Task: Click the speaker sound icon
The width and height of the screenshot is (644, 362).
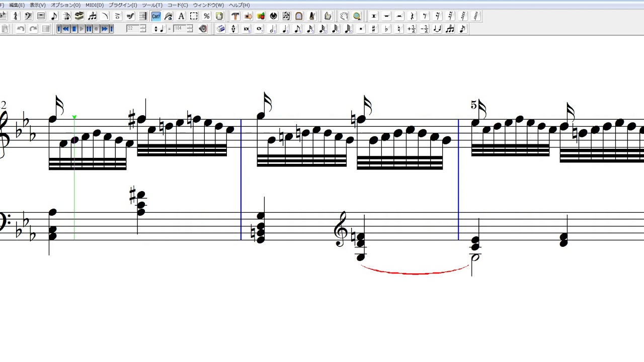Action: pos(203,29)
